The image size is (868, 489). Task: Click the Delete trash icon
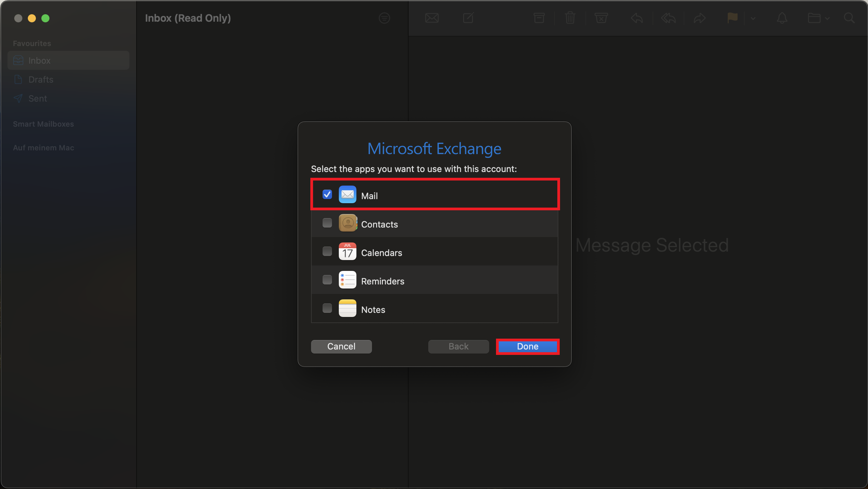570,18
